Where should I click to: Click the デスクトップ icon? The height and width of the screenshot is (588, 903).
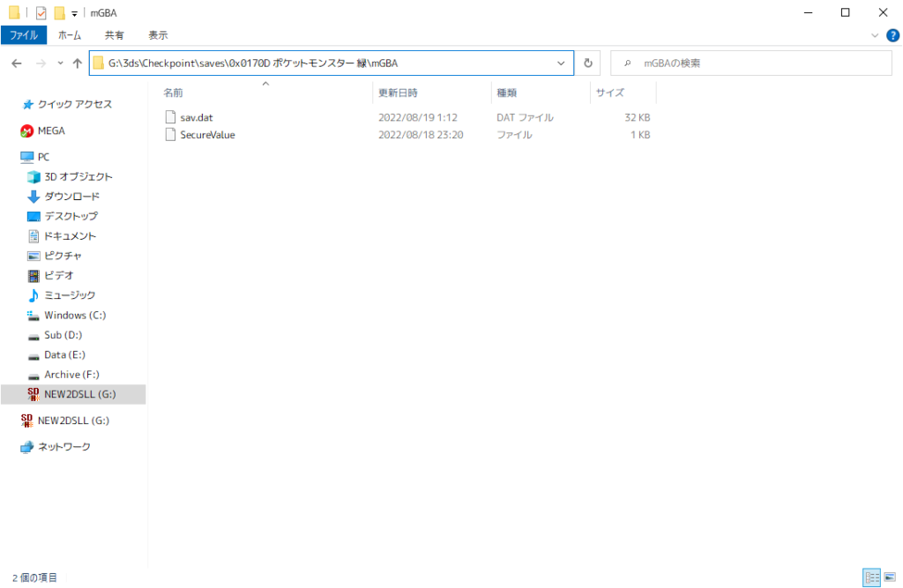[34, 217]
